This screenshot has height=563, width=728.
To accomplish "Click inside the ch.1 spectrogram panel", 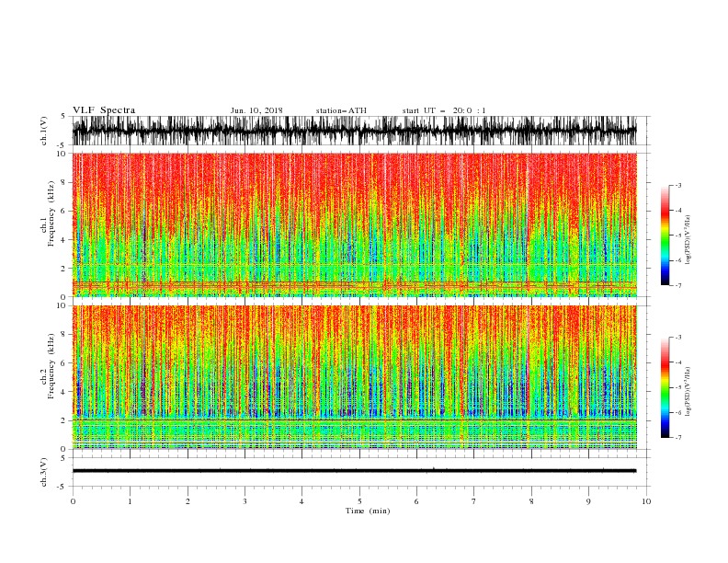I will (x=355, y=224).
